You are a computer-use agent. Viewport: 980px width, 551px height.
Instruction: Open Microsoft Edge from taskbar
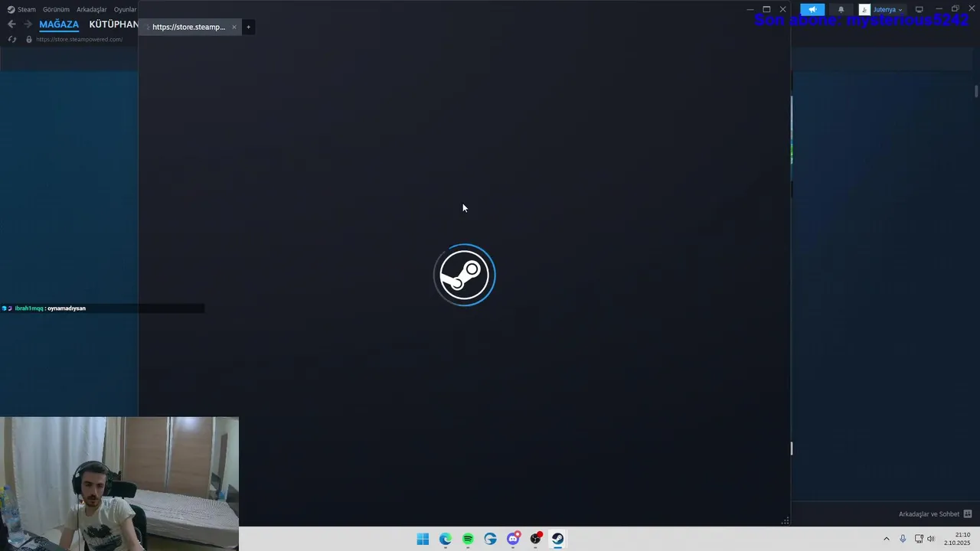click(446, 539)
